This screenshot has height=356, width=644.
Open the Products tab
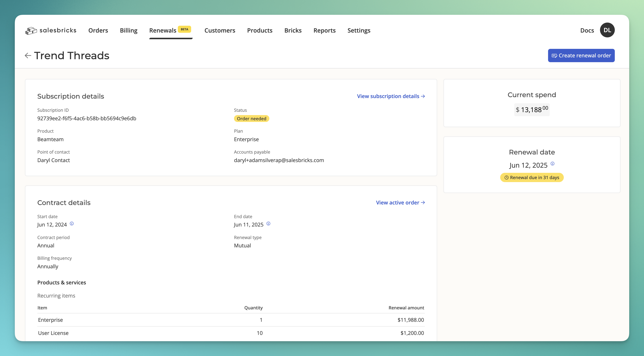pyautogui.click(x=260, y=31)
